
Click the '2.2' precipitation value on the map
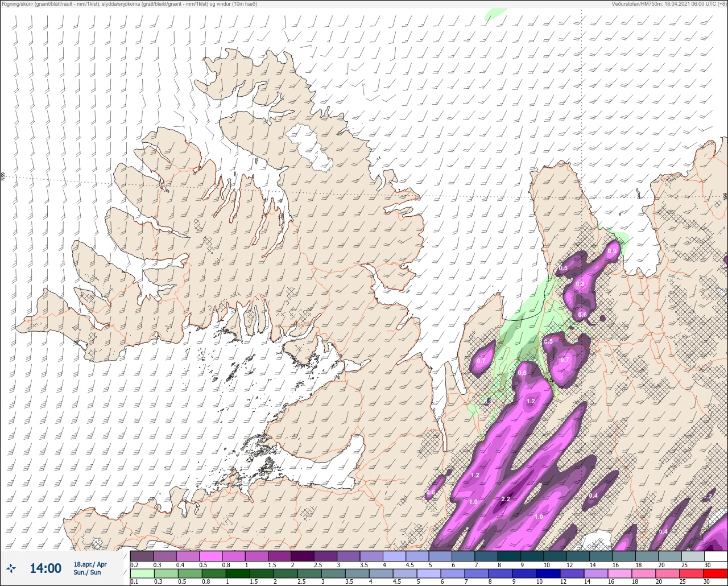coord(506,500)
